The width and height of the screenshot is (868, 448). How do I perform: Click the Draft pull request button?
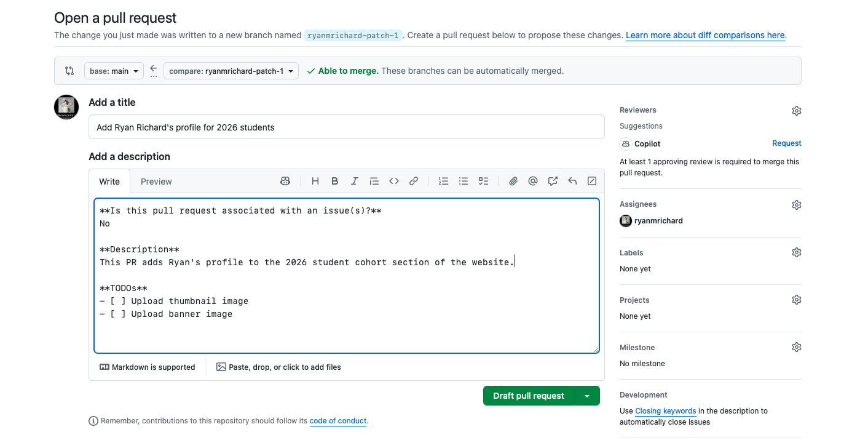point(528,396)
